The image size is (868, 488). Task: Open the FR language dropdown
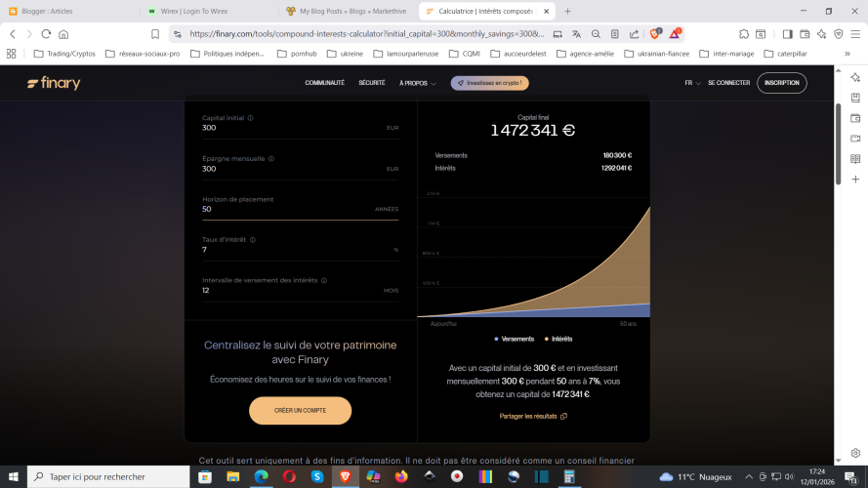pyautogui.click(x=691, y=83)
